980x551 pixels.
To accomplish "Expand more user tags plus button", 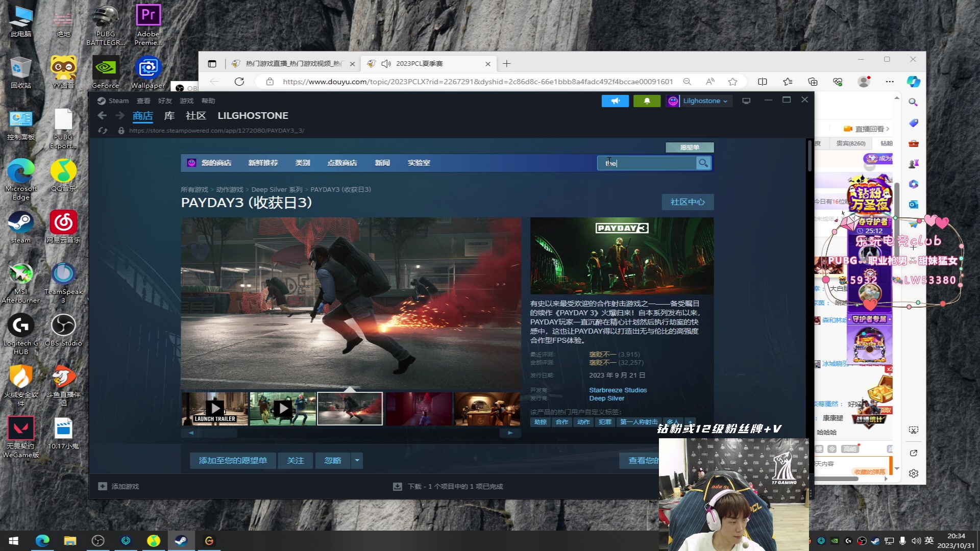I will pyautogui.click(x=690, y=422).
